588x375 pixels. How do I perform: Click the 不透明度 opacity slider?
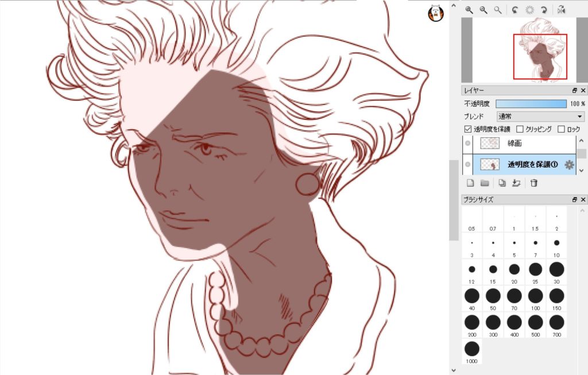(531, 104)
